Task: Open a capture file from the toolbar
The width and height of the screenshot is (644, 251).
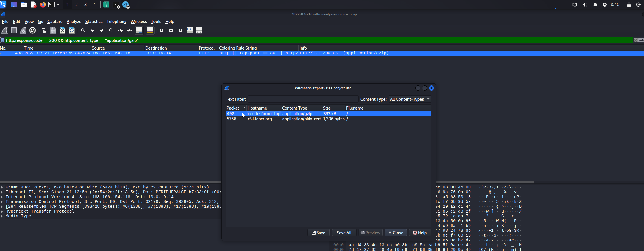Action: (x=44, y=30)
